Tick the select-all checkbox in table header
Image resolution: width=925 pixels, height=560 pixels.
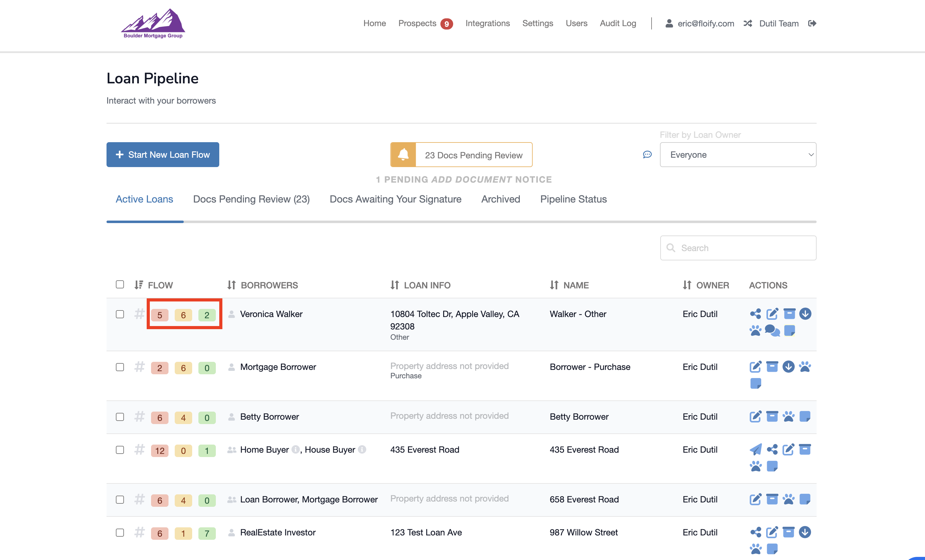pos(120,284)
